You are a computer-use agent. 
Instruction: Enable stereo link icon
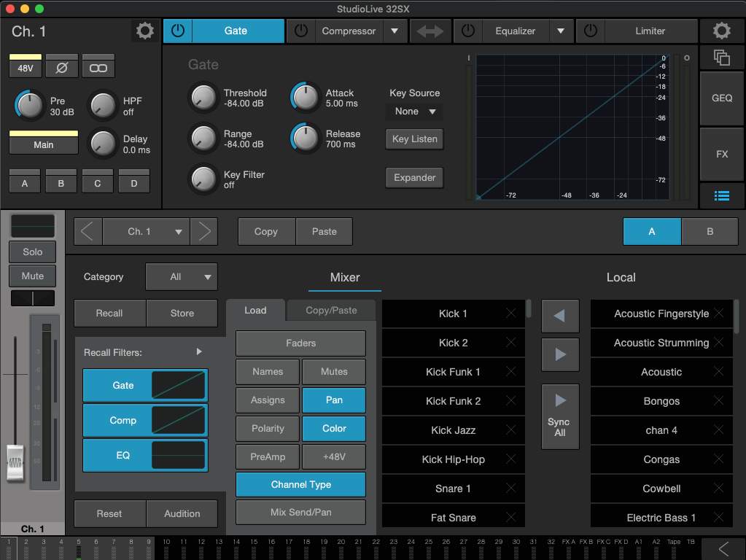(98, 67)
